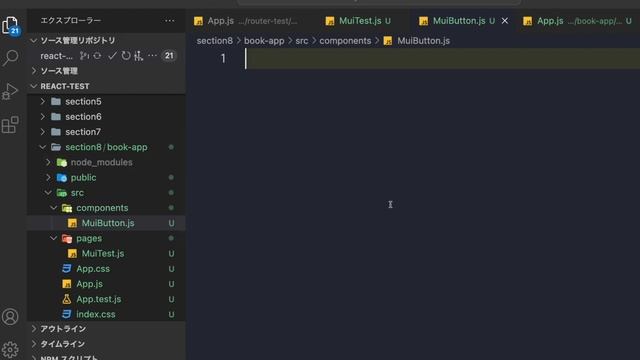
Task: Click the git graph icon in repository row
Action: (x=139, y=56)
